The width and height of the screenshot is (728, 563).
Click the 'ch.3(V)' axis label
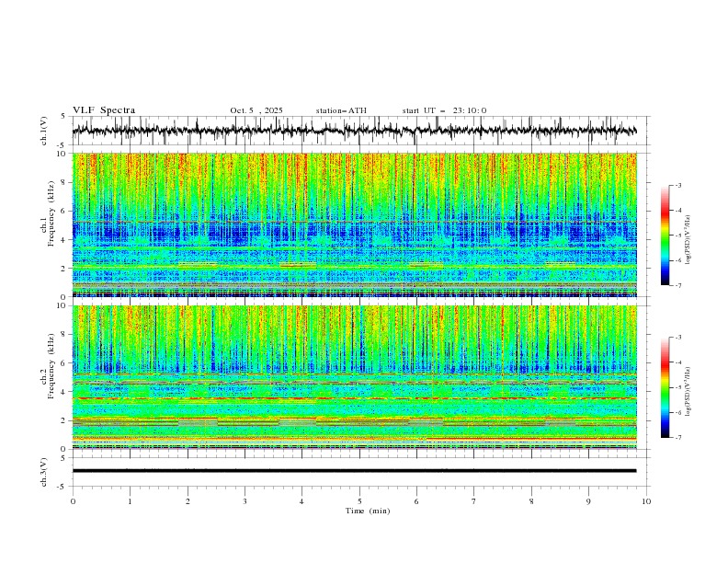44,472
